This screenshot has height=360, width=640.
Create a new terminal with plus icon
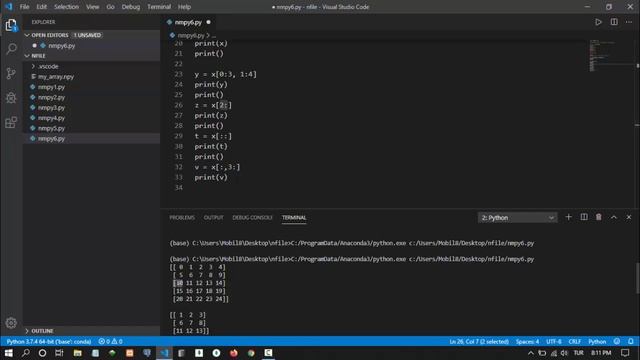(x=568, y=217)
